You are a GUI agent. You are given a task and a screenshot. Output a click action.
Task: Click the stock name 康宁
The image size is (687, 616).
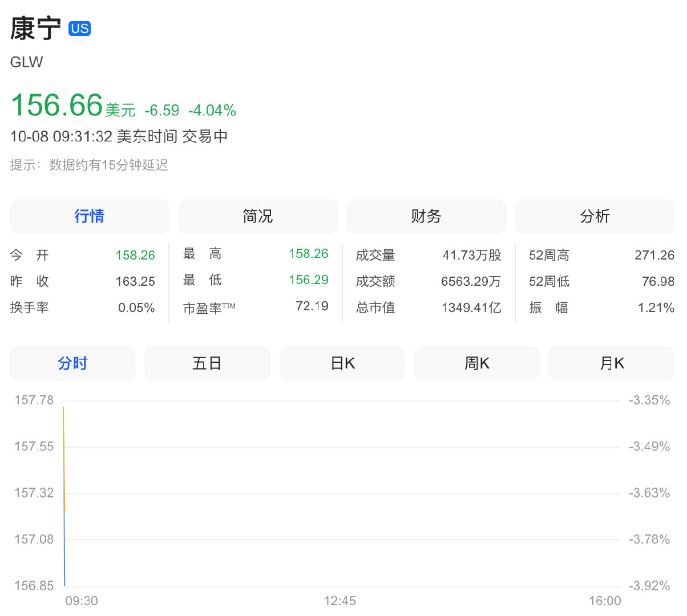coord(35,29)
